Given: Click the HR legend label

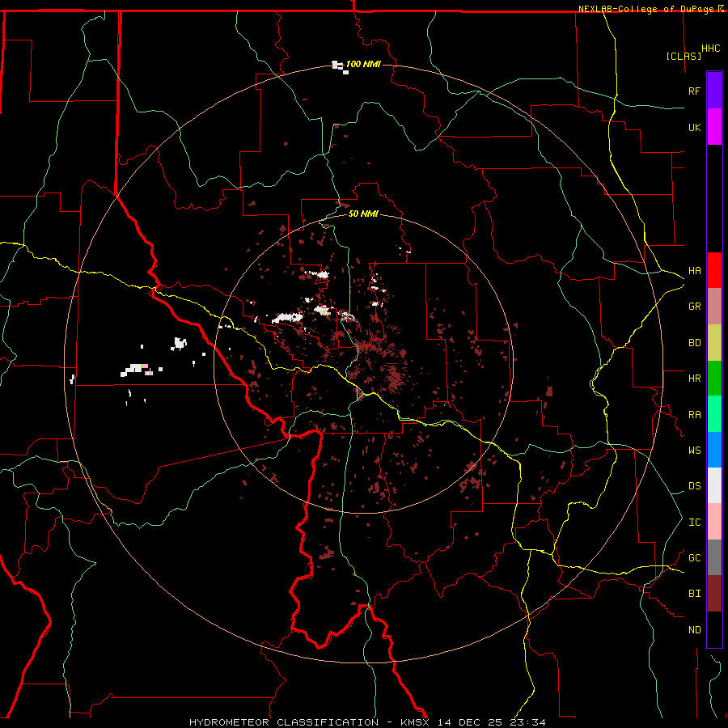Looking at the screenshot, I should pyautogui.click(x=694, y=379).
